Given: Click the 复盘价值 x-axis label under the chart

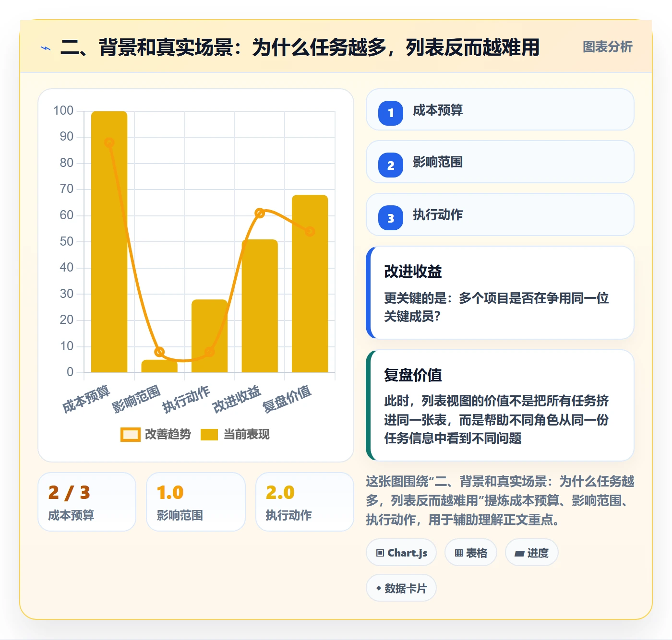Looking at the screenshot, I should 287,399.
